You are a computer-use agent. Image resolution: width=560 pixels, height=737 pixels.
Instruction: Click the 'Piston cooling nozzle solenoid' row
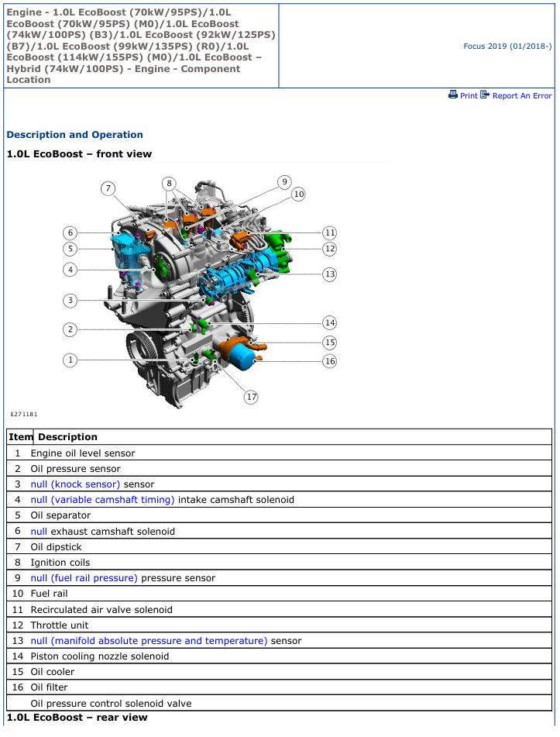[279, 656]
